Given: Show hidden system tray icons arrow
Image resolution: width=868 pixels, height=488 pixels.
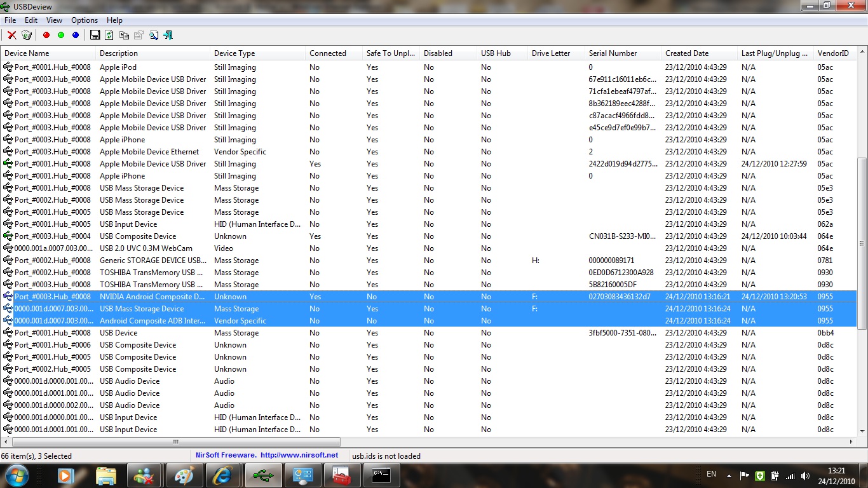Looking at the screenshot, I should click(728, 475).
